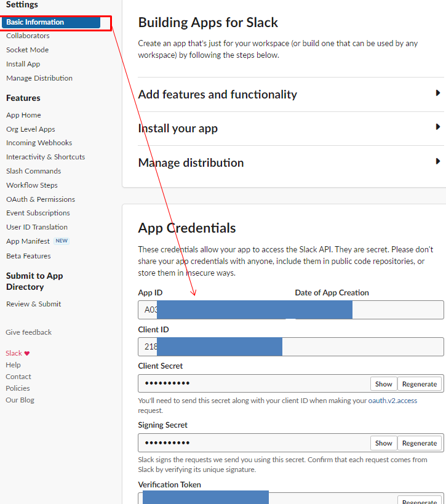Viewport: 446px width, 504px height.
Task: Open the oauth.v2.access link
Action: [x=392, y=401]
